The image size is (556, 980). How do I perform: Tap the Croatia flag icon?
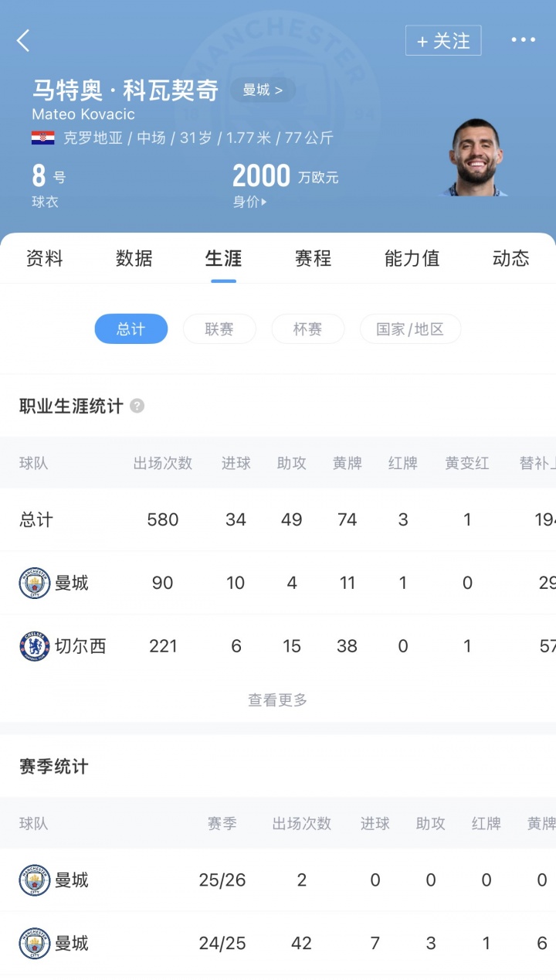(x=42, y=138)
